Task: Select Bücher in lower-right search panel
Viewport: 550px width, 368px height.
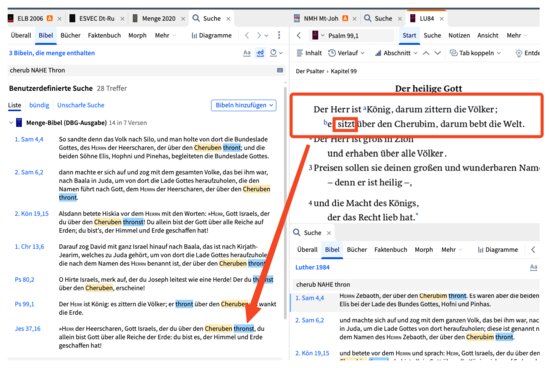Action: click(357, 250)
